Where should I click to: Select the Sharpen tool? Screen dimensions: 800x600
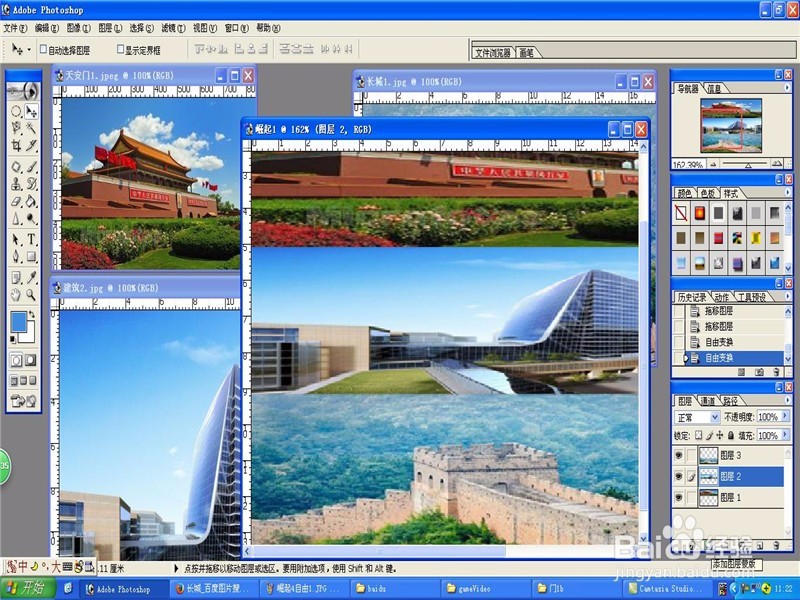point(16,219)
